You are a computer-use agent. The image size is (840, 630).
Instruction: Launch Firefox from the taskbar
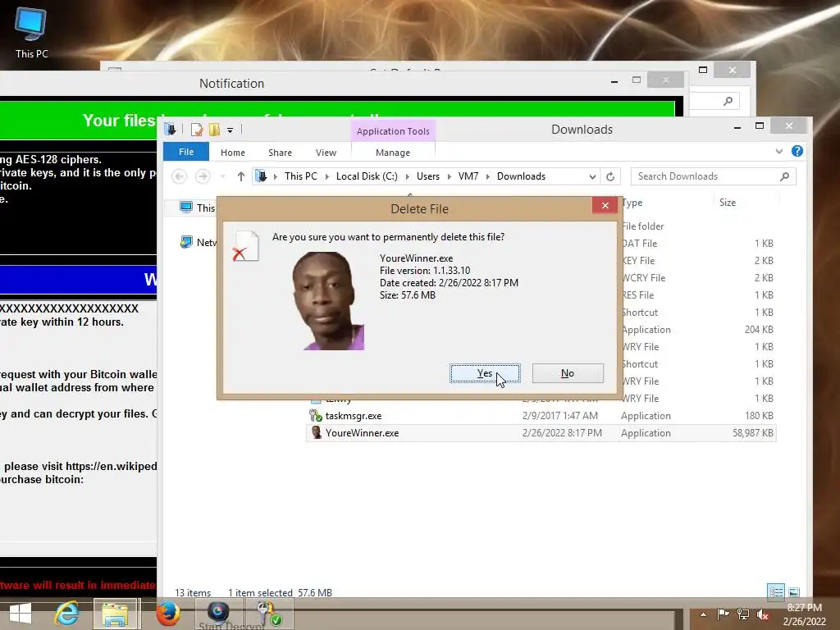click(x=167, y=613)
